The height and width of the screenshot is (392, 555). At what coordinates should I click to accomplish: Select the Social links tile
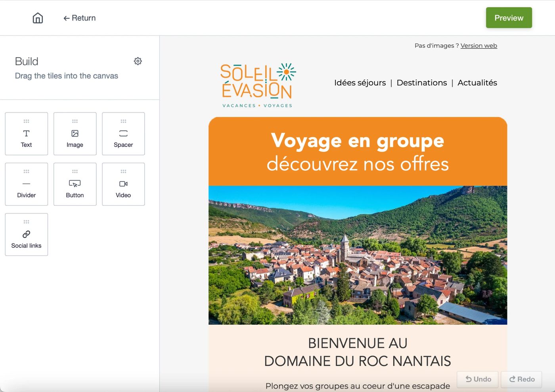pos(27,234)
